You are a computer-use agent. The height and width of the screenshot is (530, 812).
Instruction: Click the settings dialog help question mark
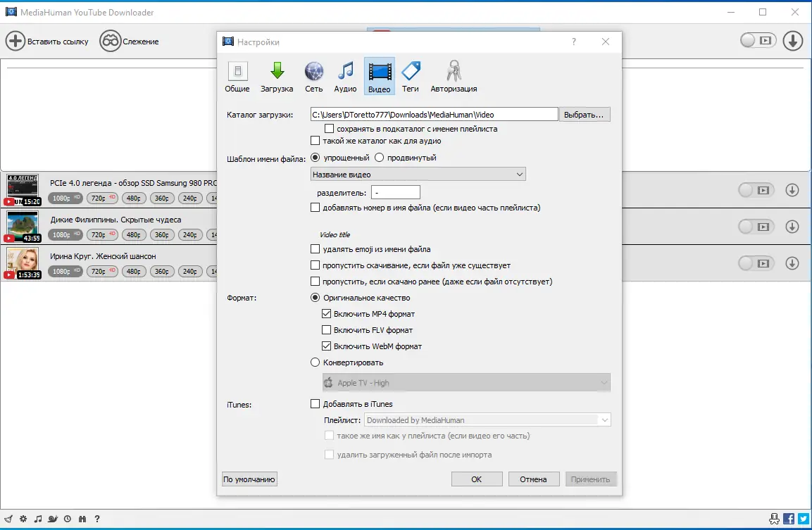pyautogui.click(x=574, y=42)
